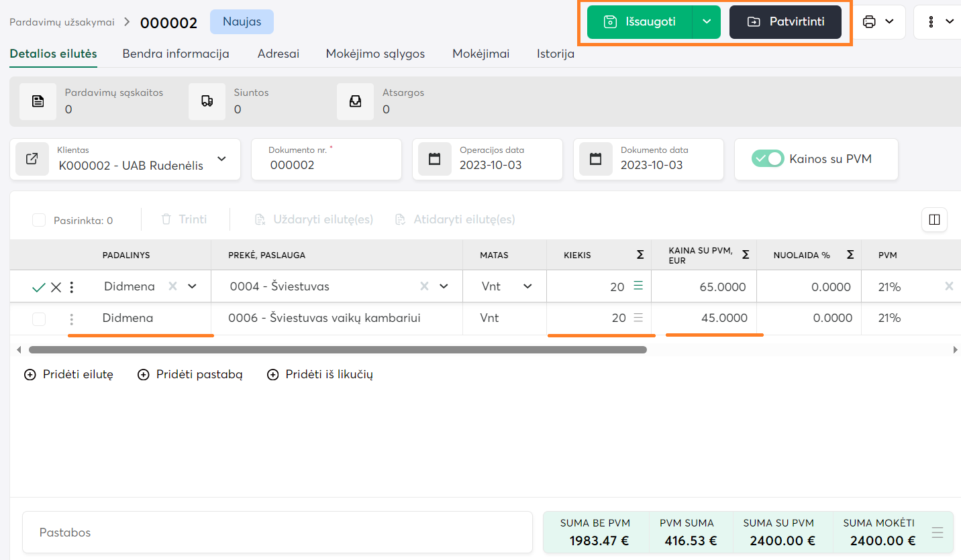The height and width of the screenshot is (560, 961).
Task: Switch to Bendra informacija tab
Action: click(176, 54)
